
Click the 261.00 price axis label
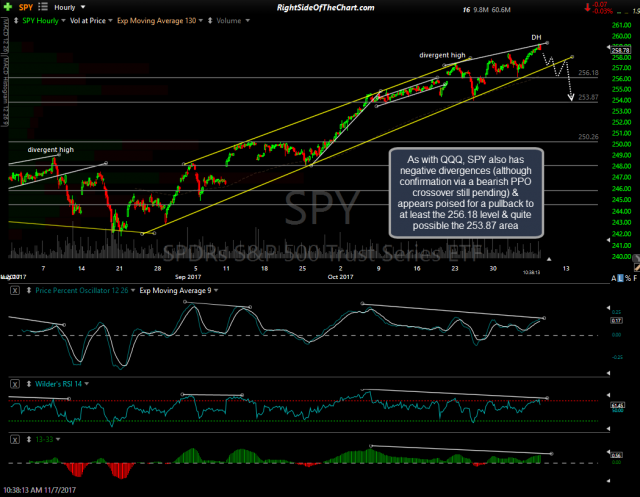click(622, 25)
